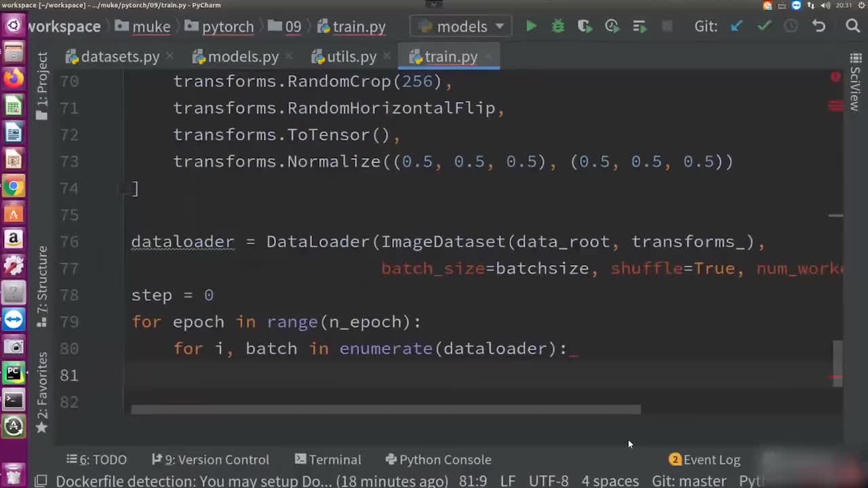
Task: Close the datasets.py tab
Action: point(169,57)
